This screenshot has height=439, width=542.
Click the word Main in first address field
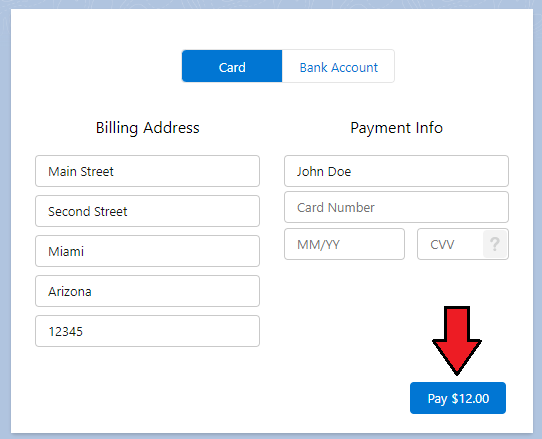point(62,171)
